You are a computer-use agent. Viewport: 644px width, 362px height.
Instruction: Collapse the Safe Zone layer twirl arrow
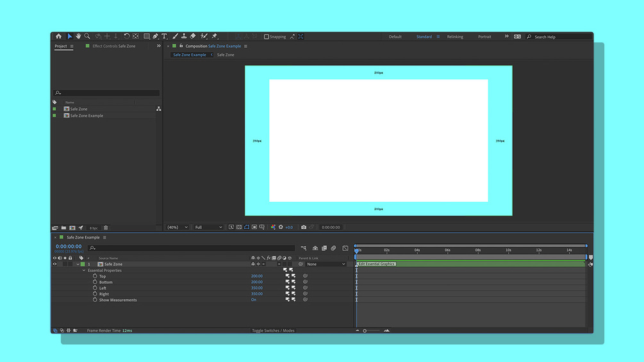point(78,265)
